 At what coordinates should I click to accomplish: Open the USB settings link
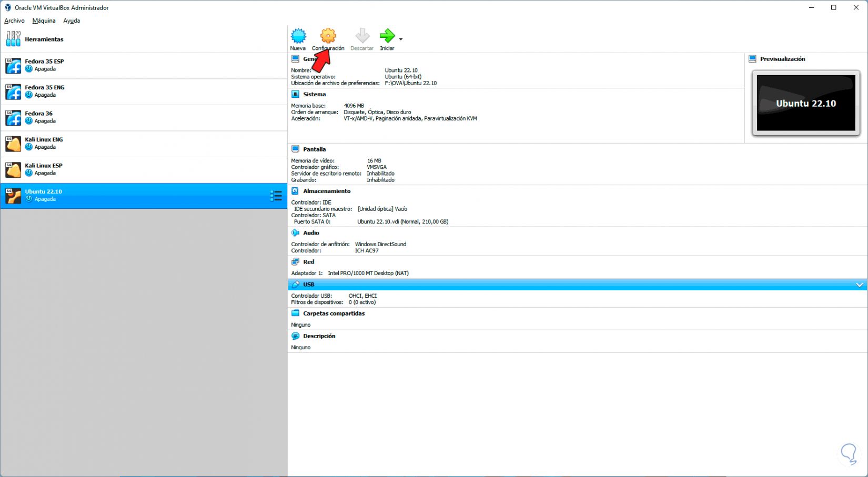pos(309,285)
